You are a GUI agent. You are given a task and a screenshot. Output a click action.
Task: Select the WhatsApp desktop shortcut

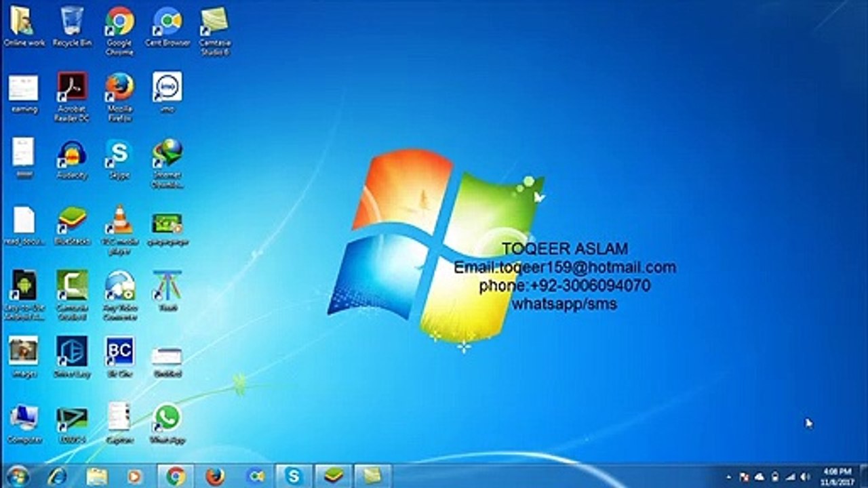[x=167, y=424]
